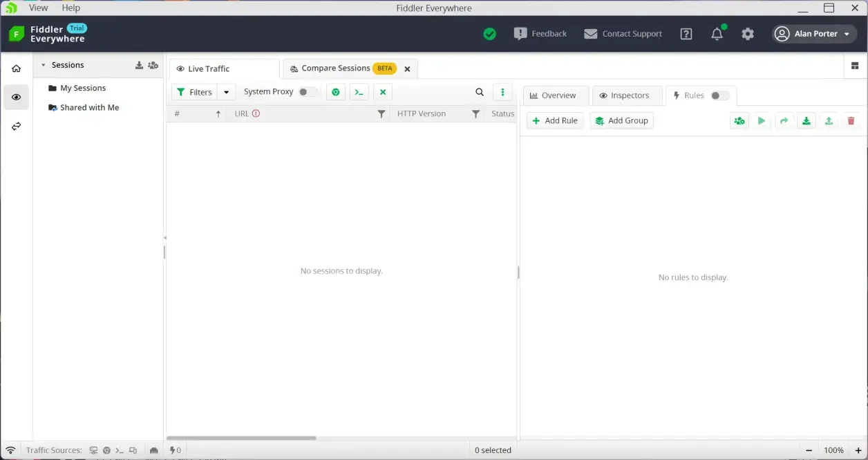Image resolution: width=868 pixels, height=460 pixels.
Task: Click the green X remove sessions icon
Action: coord(383,92)
